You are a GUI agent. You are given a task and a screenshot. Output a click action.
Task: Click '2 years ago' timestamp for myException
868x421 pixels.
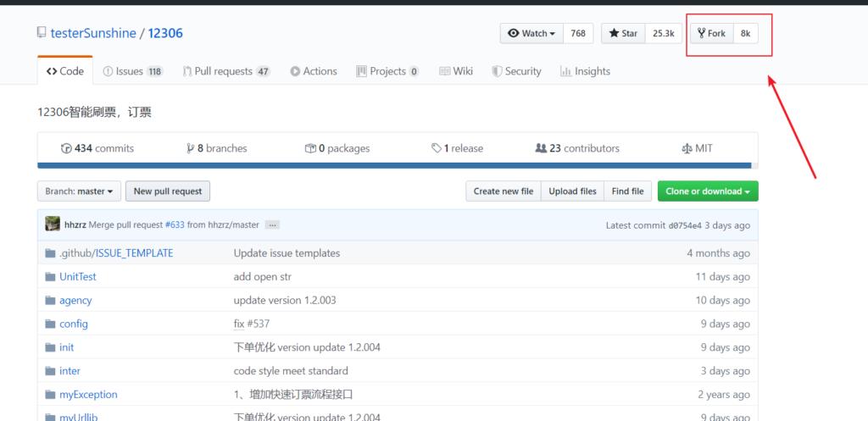pos(724,395)
